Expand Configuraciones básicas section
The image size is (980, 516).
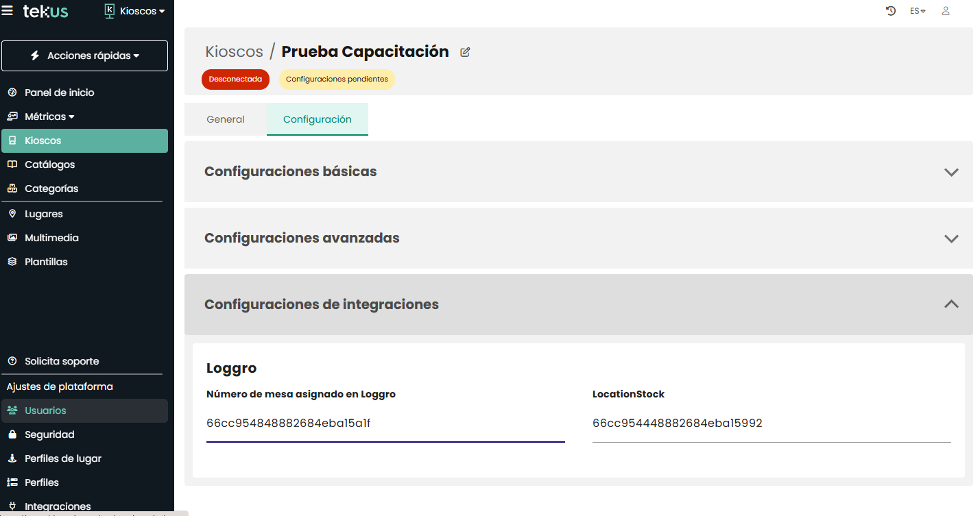click(x=578, y=172)
